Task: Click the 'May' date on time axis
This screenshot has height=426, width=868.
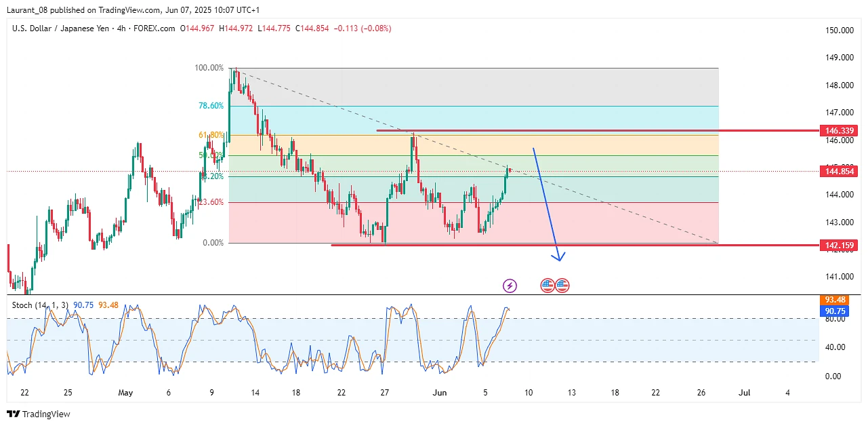Action: click(125, 393)
